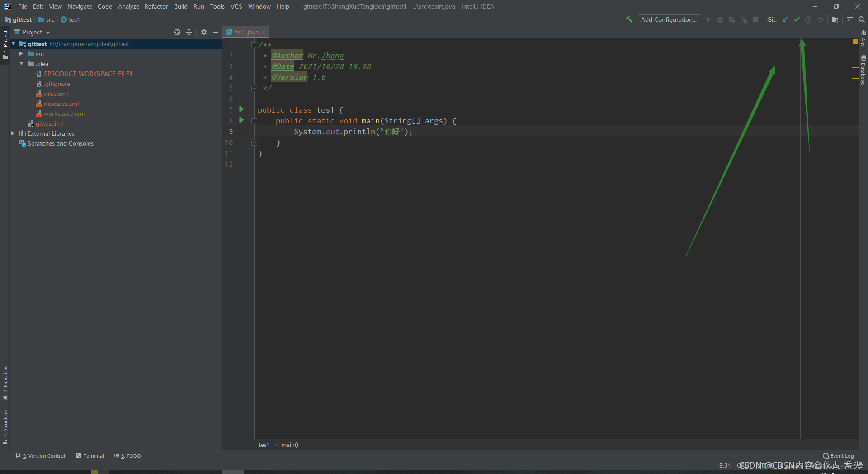Image resolution: width=868 pixels, height=474 pixels.
Task: Toggle the 6: TODO tool window
Action: 127,456
